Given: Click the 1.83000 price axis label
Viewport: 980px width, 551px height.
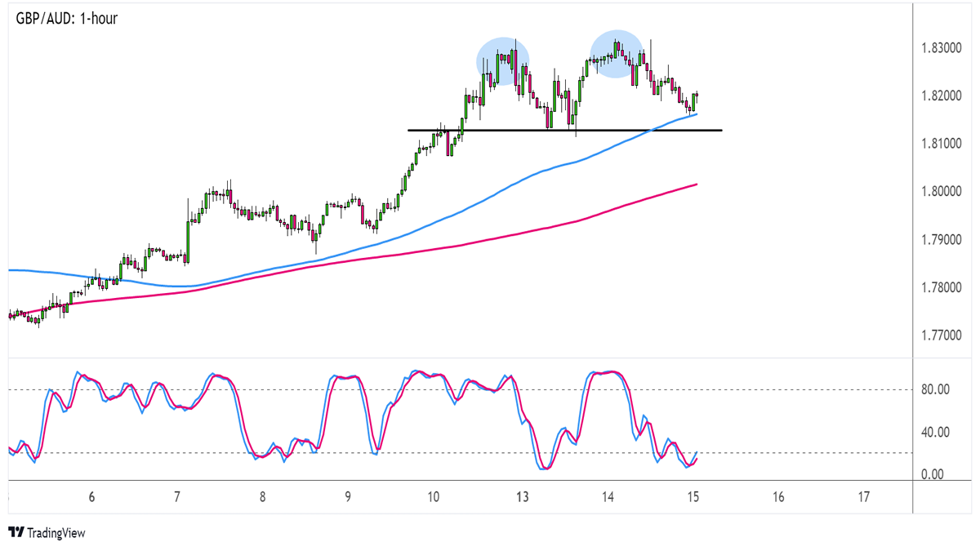Looking at the screenshot, I should pyautogui.click(x=943, y=48).
